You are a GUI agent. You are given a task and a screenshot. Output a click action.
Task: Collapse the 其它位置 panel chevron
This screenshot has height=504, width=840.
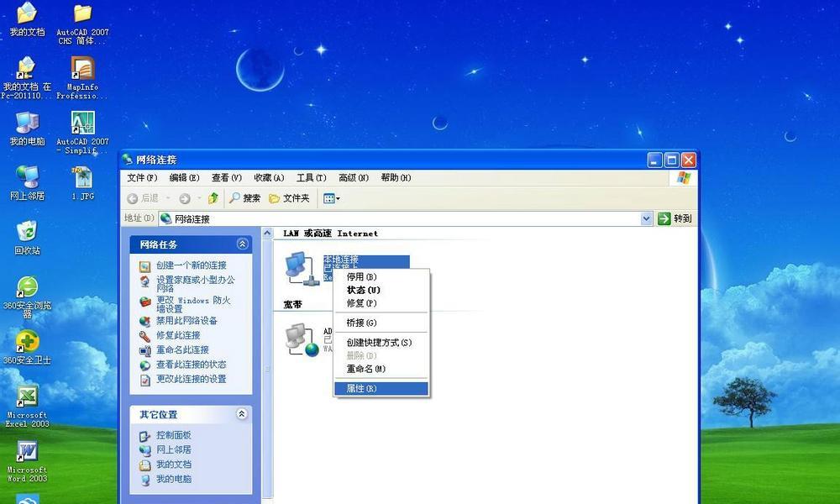(x=242, y=414)
